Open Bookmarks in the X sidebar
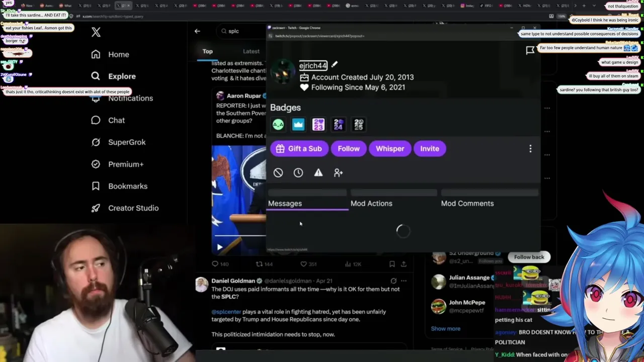 pos(119,186)
